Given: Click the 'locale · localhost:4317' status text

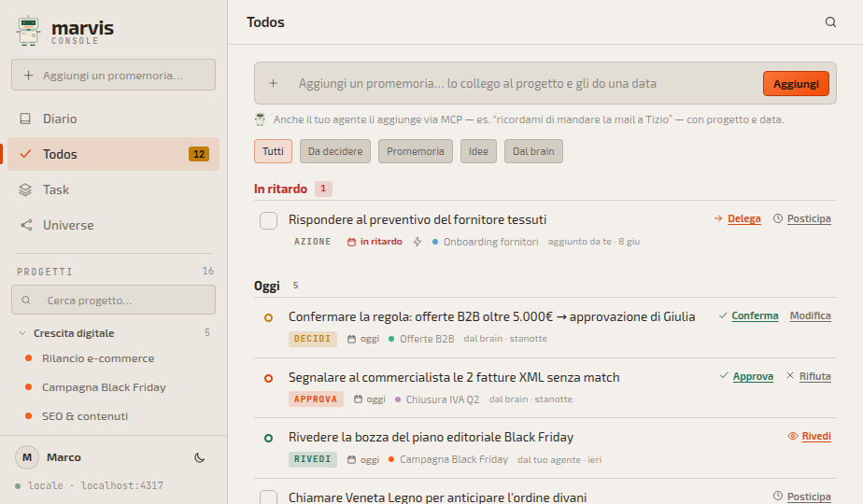Looking at the screenshot, I should click(95, 486).
